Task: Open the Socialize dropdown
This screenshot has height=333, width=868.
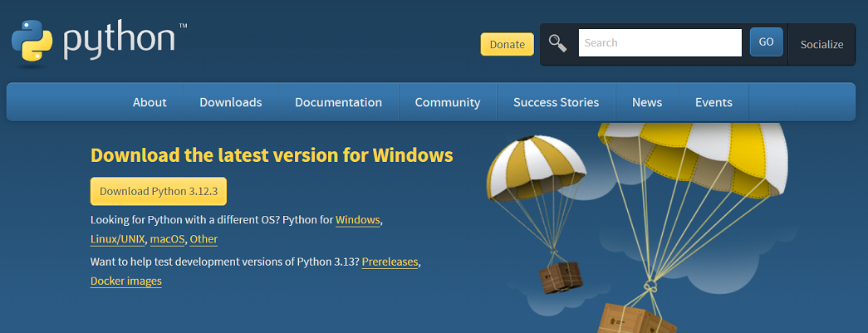Action: 821,44
